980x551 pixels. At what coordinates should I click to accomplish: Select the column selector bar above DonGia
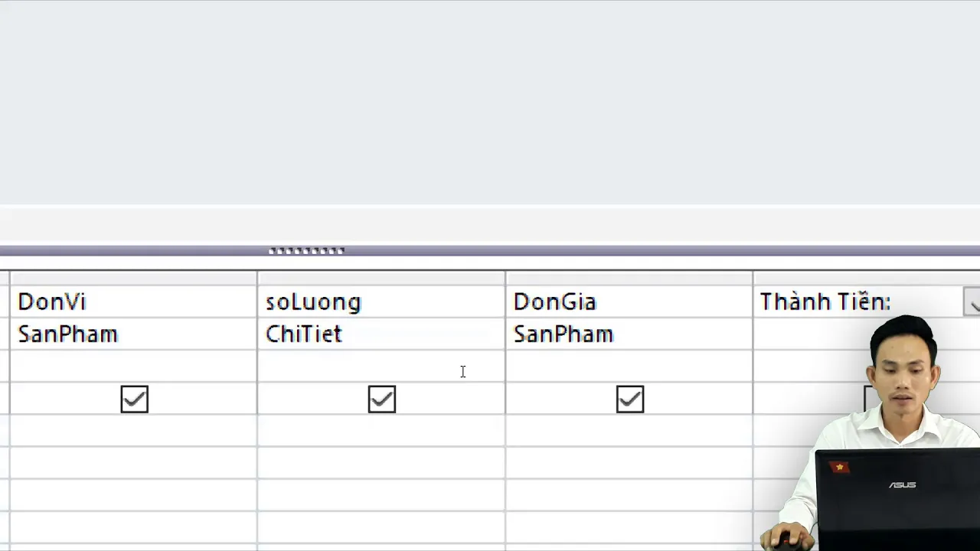tap(629, 278)
